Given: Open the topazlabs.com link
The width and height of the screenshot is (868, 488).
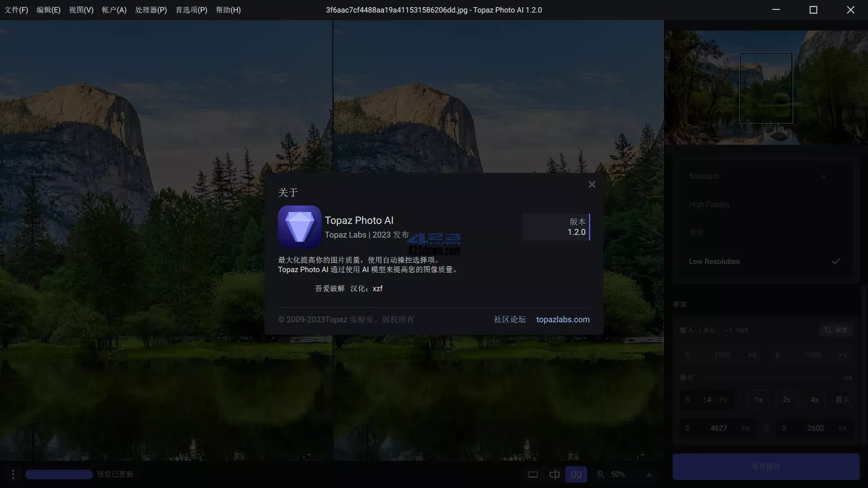Looking at the screenshot, I should (x=563, y=320).
